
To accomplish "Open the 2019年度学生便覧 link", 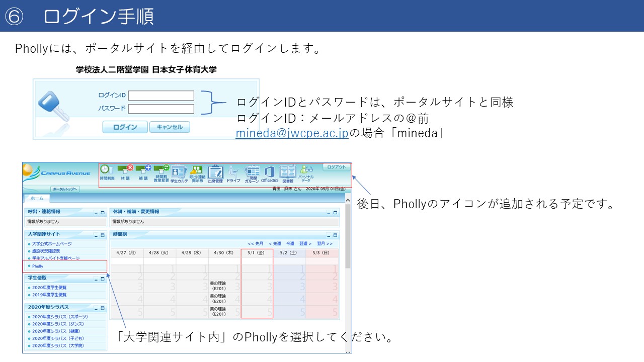I will click(x=49, y=295).
